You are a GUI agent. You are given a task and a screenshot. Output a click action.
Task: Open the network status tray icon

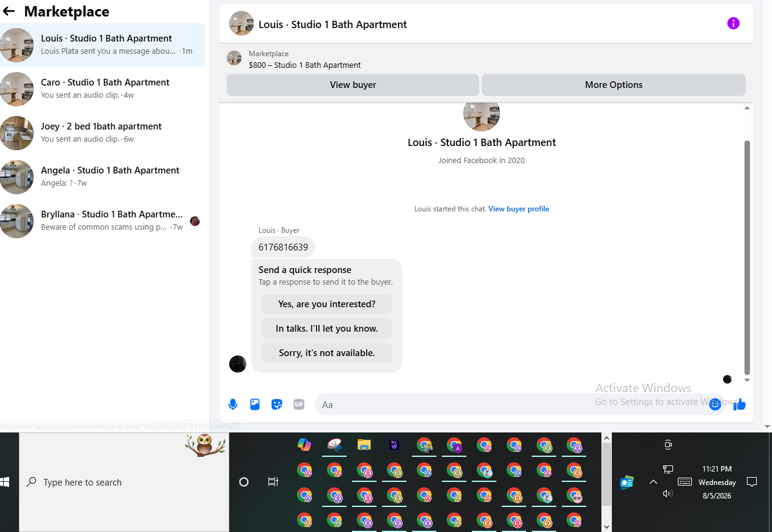[x=667, y=469]
